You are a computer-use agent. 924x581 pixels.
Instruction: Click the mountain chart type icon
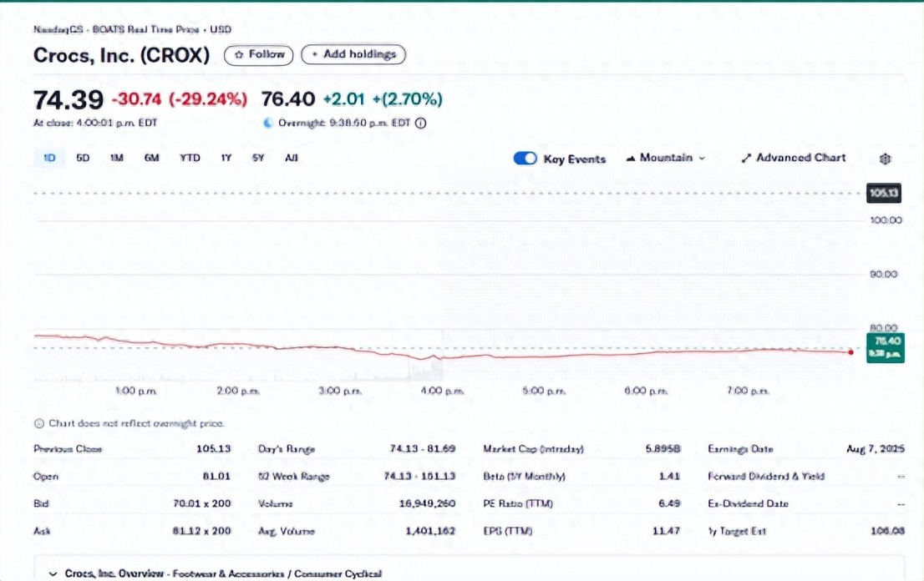(x=631, y=158)
